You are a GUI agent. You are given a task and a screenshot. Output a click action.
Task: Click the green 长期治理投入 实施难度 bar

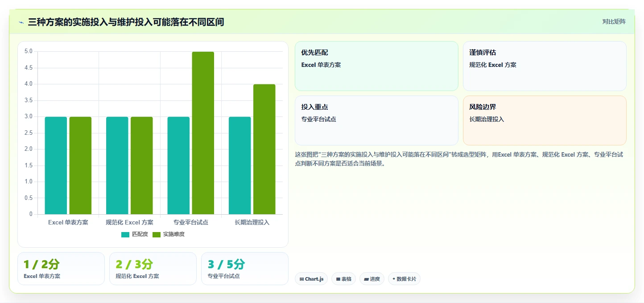(264, 149)
